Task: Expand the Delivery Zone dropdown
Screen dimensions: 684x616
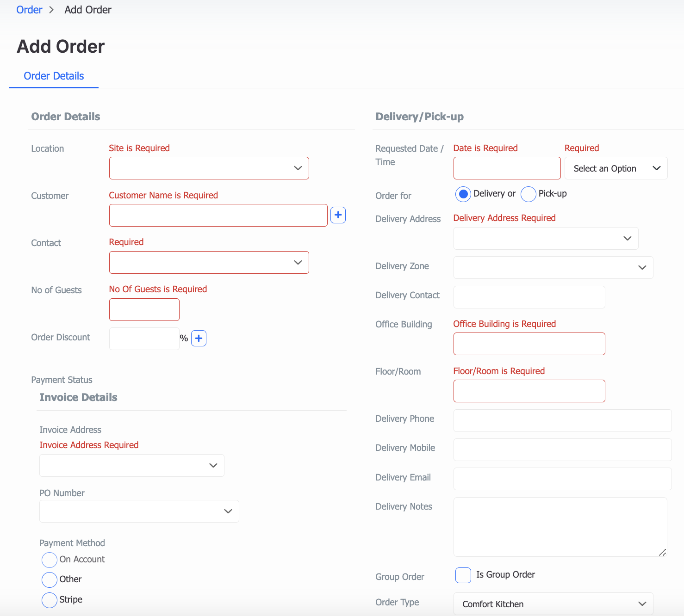Action: [x=553, y=267]
